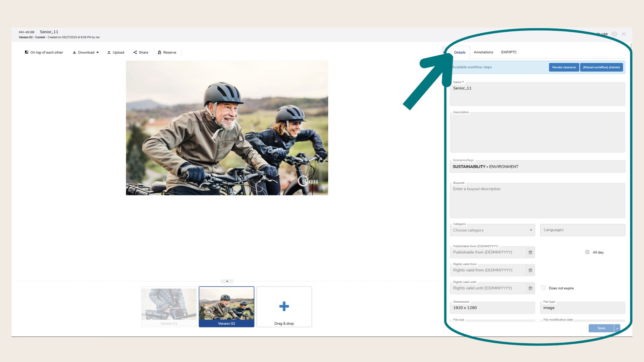Collapse the version thumbnails strip arrow
The image size is (644, 362).
tap(227, 281)
